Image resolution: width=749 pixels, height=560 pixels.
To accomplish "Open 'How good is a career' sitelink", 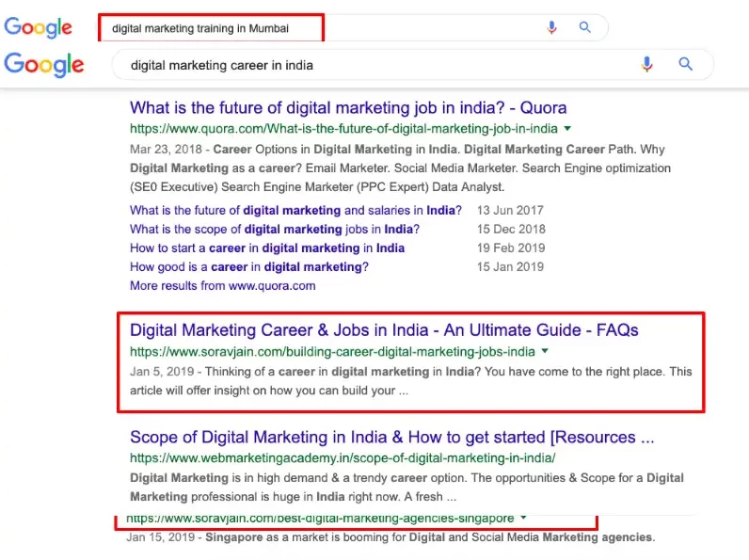I will pos(249,266).
